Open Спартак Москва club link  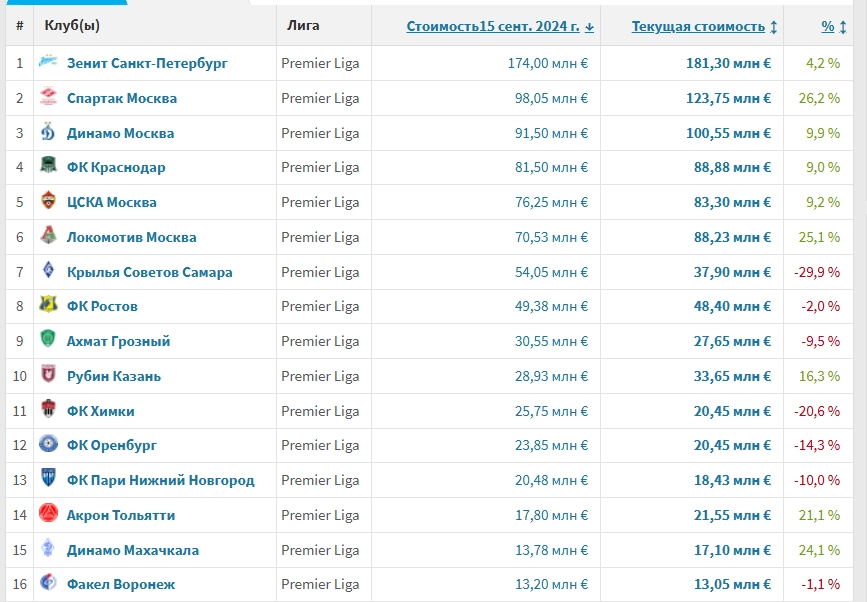(122, 98)
